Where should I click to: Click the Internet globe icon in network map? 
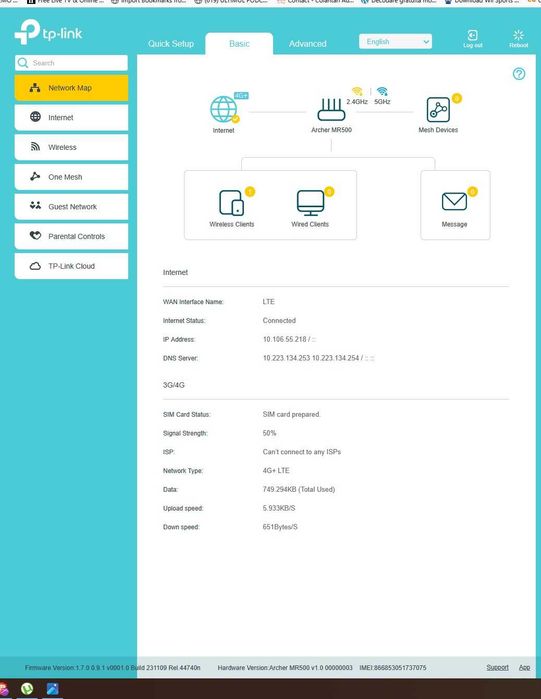click(224, 109)
